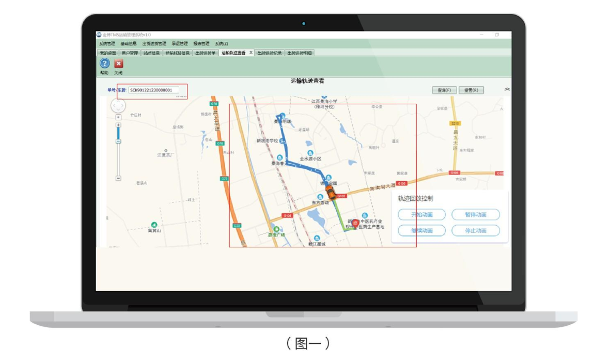The width and height of the screenshot is (595, 364).
Task: Click the order number/plate input field
Action: pyautogui.click(x=153, y=90)
